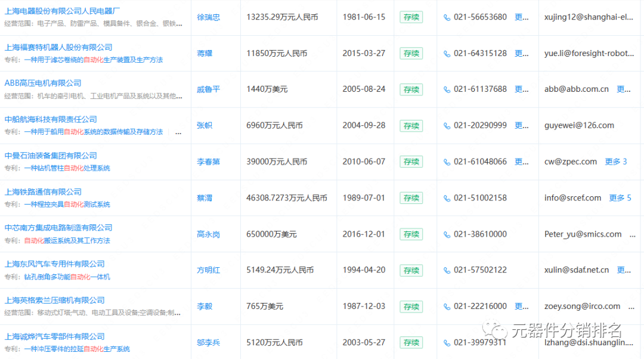Screen dimensions: 644x359
Task: Expand more phones after 021-20290999
Action: click(x=522, y=125)
